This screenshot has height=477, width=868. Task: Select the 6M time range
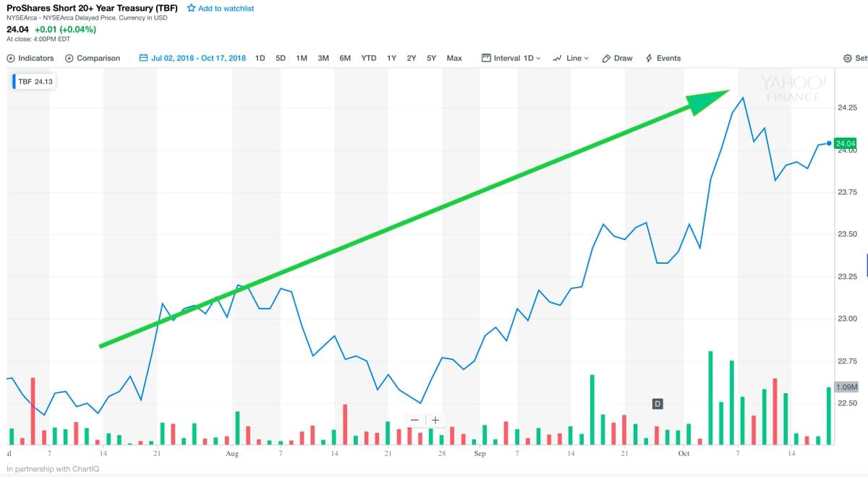[345, 58]
